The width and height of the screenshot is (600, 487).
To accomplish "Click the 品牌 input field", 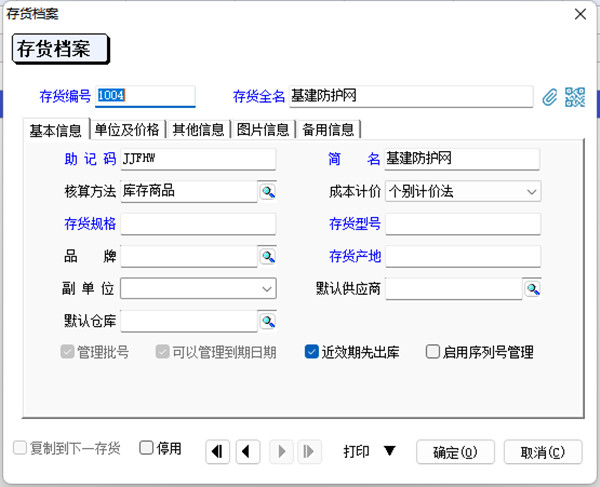I will pos(189,256).
